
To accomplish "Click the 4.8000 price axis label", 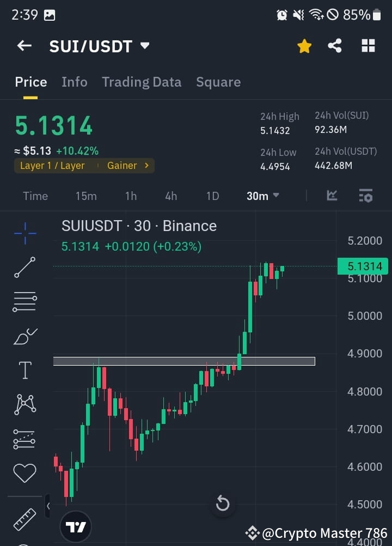I will 365,391.
